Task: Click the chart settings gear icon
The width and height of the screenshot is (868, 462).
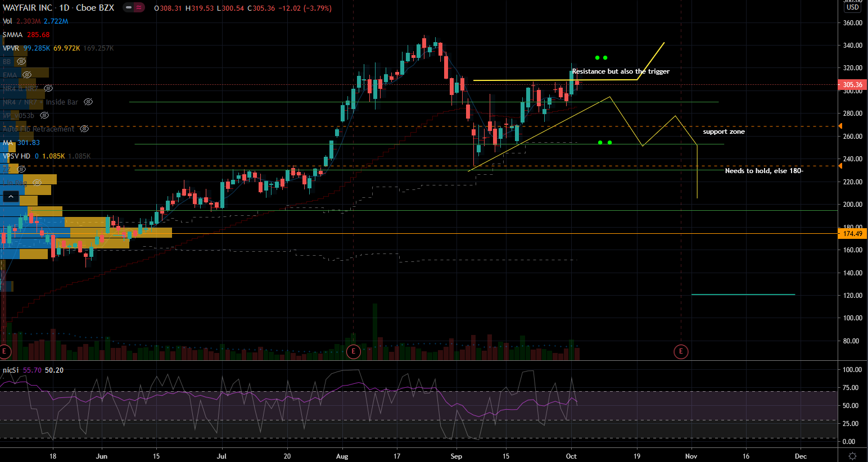Action: tap(852, 456)
